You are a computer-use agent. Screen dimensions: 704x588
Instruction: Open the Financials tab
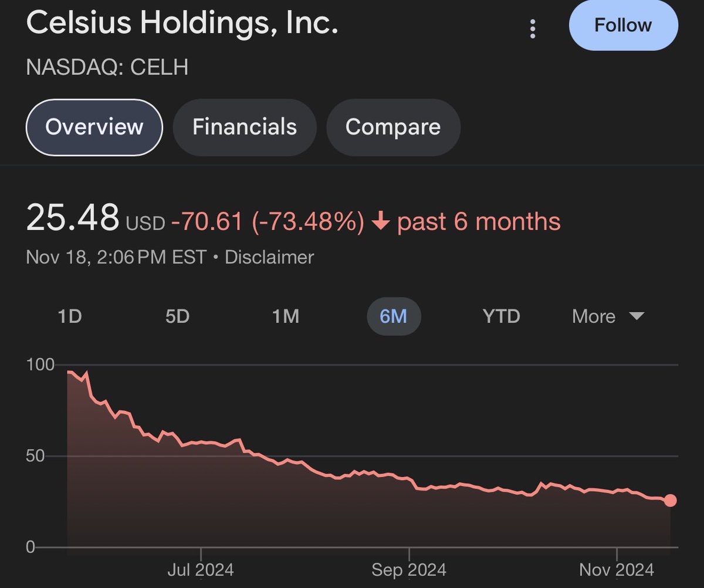click(245, 127)
